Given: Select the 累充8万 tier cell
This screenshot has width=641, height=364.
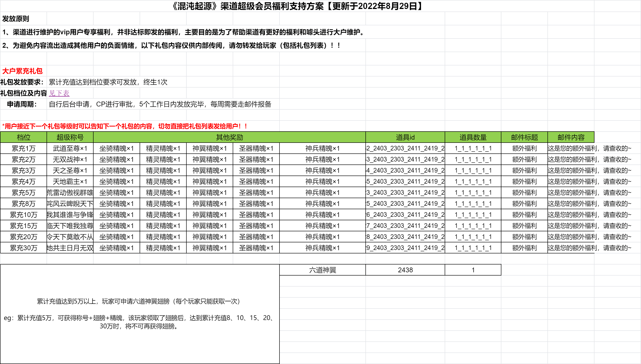Looking at the screenshot, I should pos(24,203).
